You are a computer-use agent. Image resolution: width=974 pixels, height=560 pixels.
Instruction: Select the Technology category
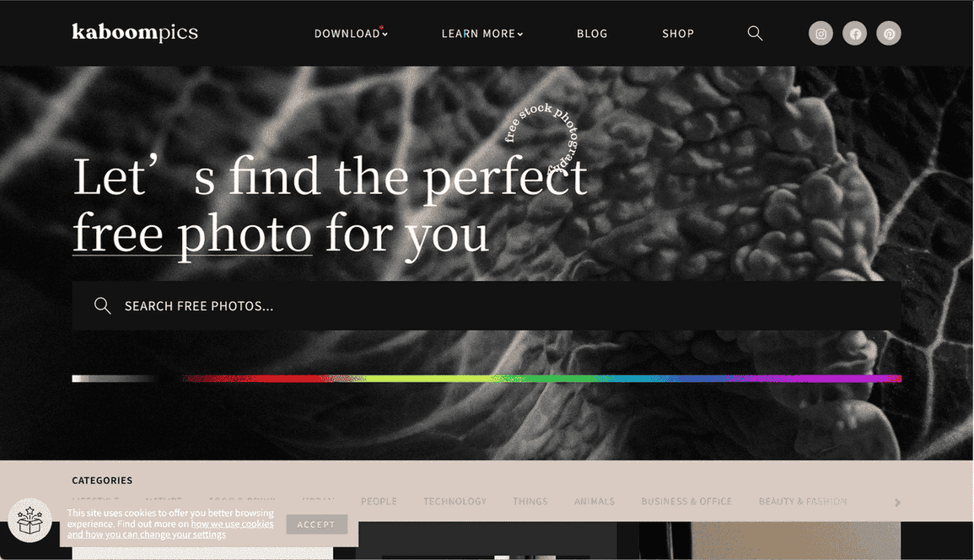coord(455,501)
